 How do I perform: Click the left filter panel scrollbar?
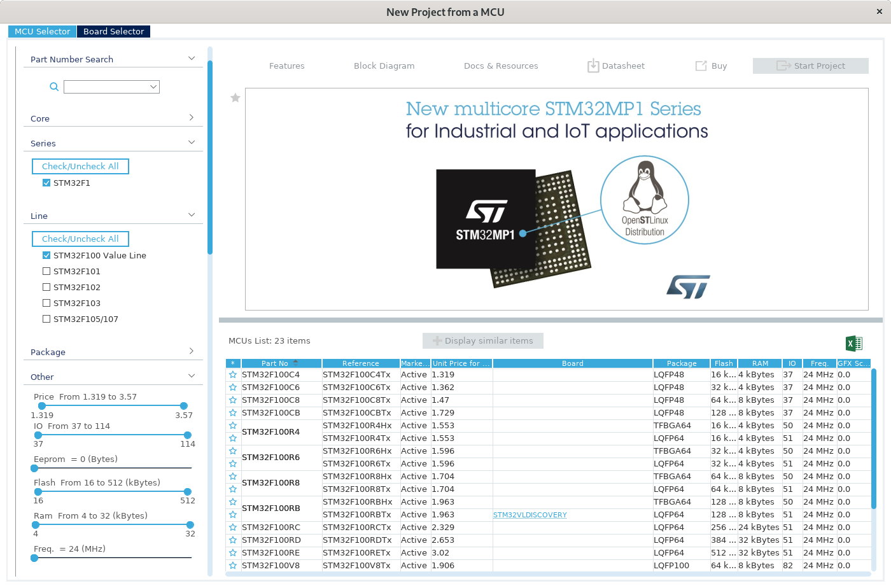210,158
